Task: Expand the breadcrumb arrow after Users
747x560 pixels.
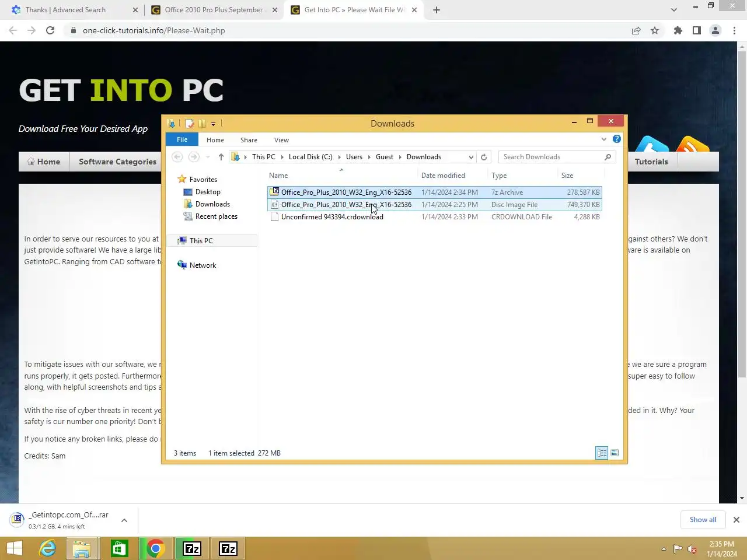Action: pos(369,157)
